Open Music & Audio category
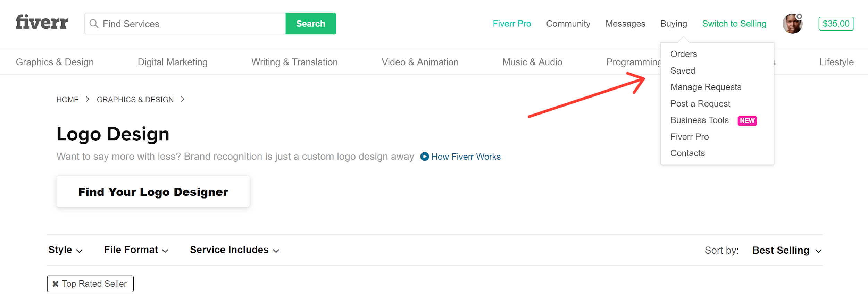 (532, 62)
